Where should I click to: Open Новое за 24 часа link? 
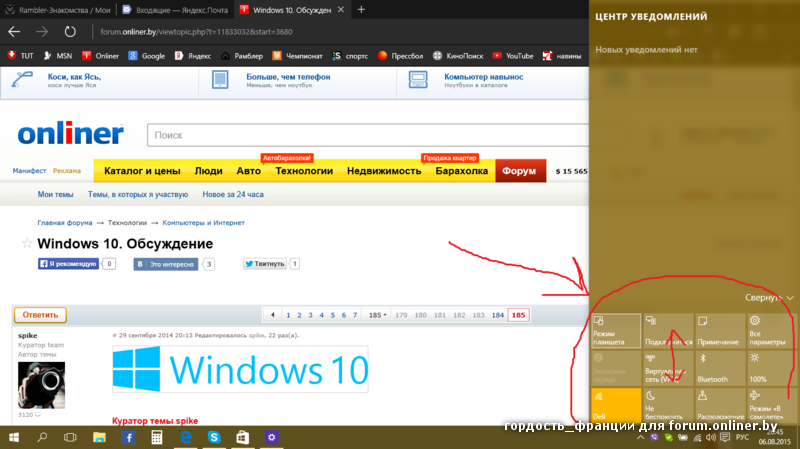pyautogui.click(x=233, y=194)
